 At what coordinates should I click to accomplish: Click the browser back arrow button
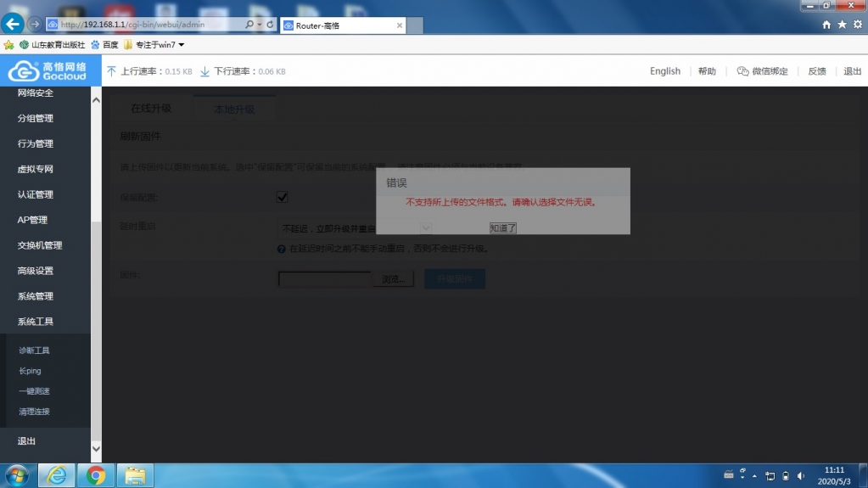[12, 24]
